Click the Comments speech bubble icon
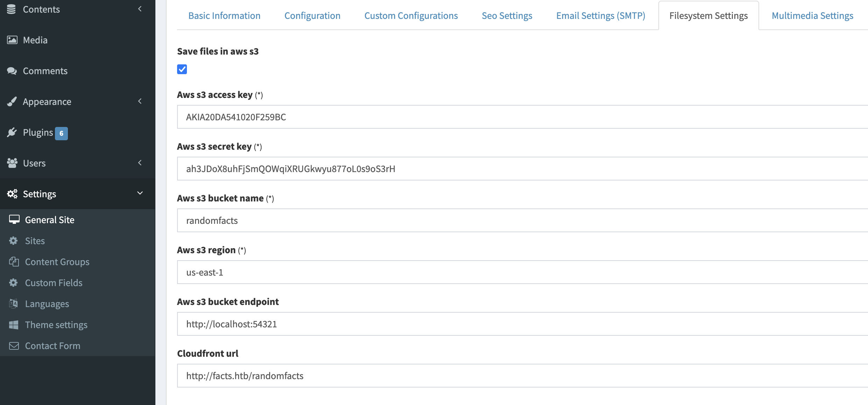 point(12,71)
